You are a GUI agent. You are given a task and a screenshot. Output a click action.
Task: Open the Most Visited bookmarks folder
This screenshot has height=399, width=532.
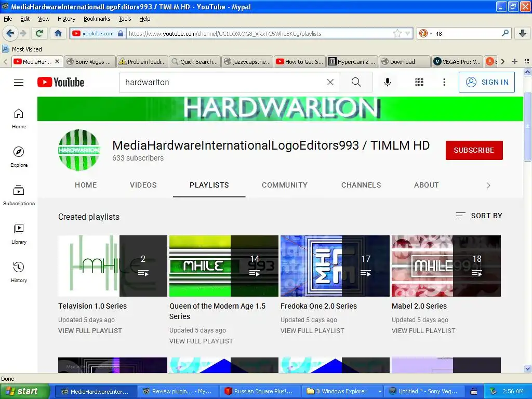(x=22, y=49)
